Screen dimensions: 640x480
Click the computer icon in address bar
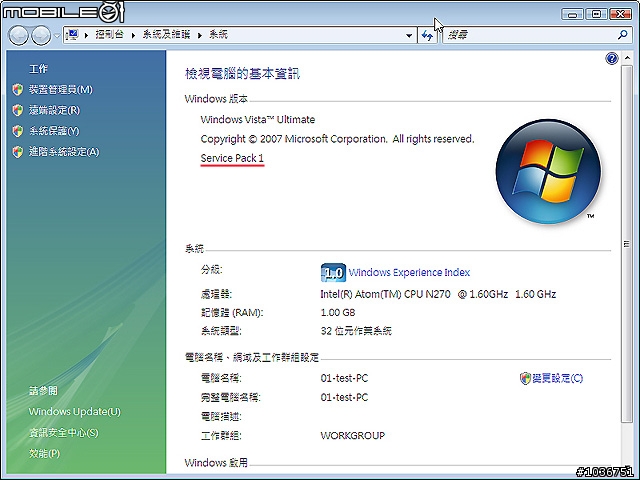pos(72,35)
